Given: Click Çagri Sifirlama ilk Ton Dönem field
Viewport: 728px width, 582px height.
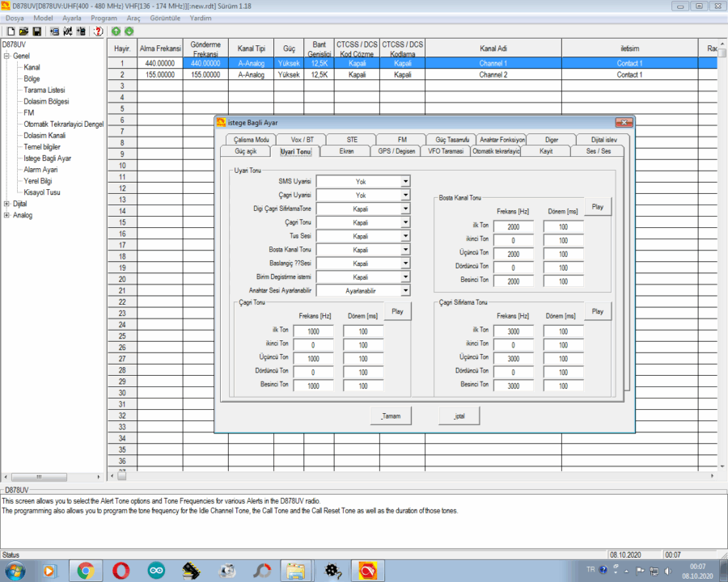Looking at the screenshot, I should 563,331.
